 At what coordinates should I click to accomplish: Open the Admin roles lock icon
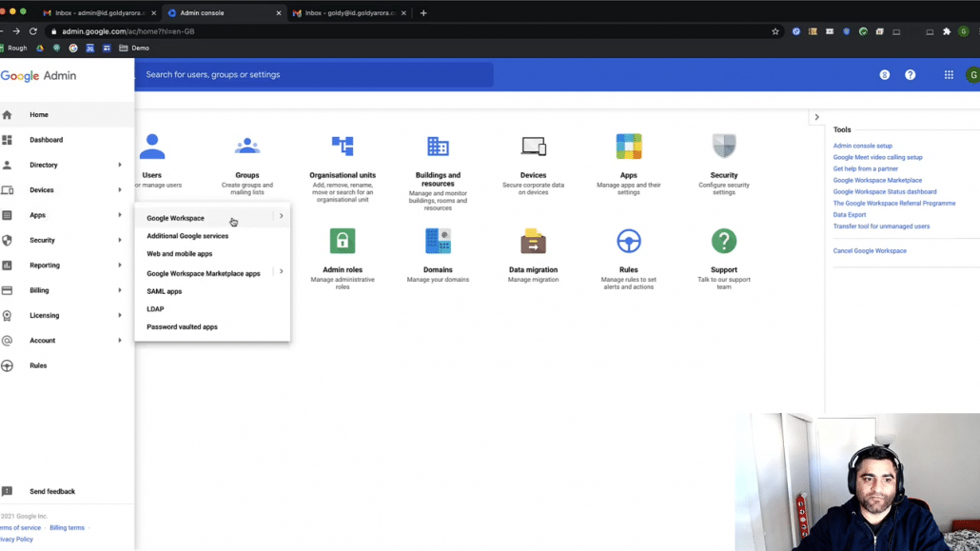tap(343, 241)
